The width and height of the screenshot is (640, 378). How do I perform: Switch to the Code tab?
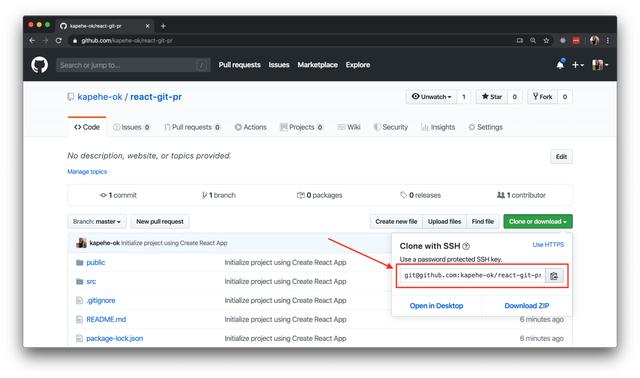pyautogui.click(x=87, y=127)
